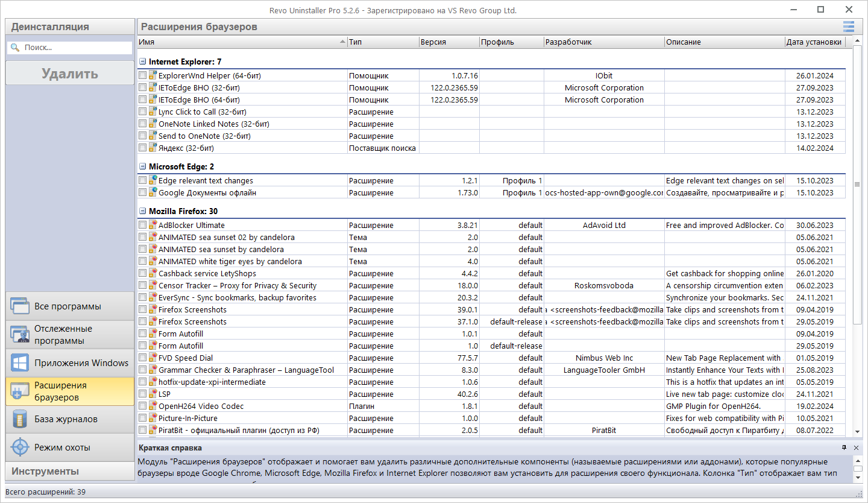Click the Browser Extensions (Расширения браузеров) sidebar icon

coord(20,391)
